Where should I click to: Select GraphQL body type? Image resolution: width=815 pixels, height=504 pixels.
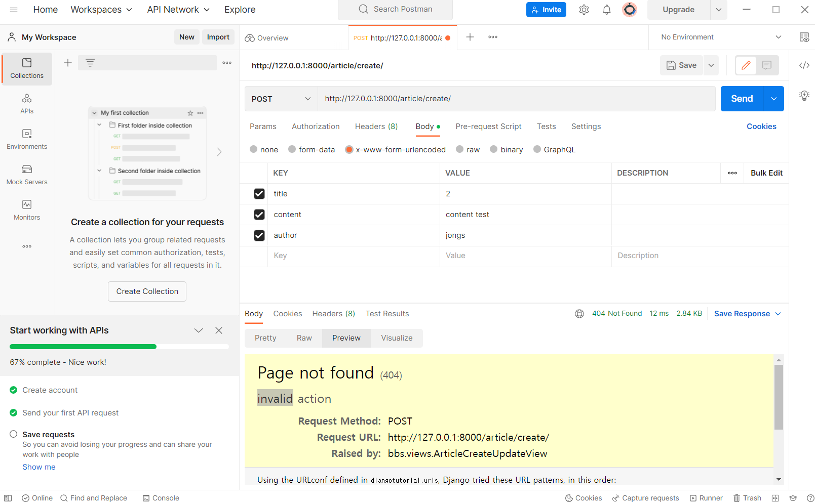pyautogui.click(x=537, y=149)
